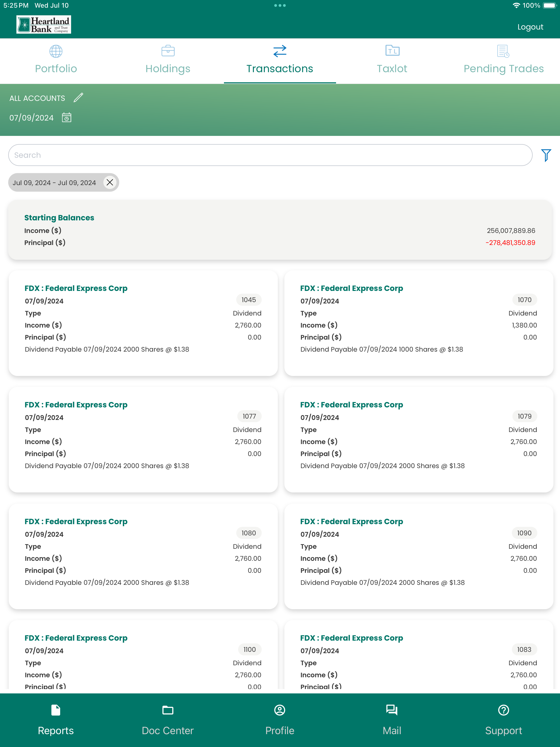The height and width of the screenshot is (747, 560).
Task: Click the Logout link
Action: click(530, 27)
